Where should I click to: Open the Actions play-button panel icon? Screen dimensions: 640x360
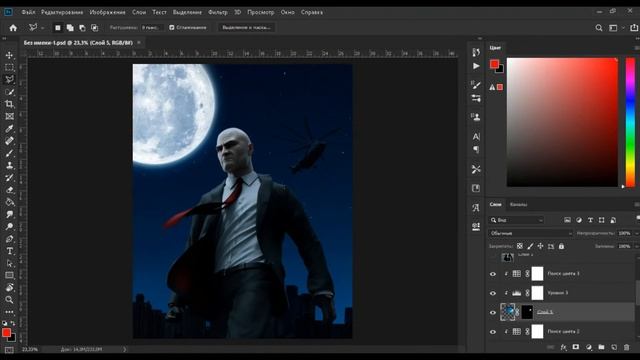pos(476,66)
